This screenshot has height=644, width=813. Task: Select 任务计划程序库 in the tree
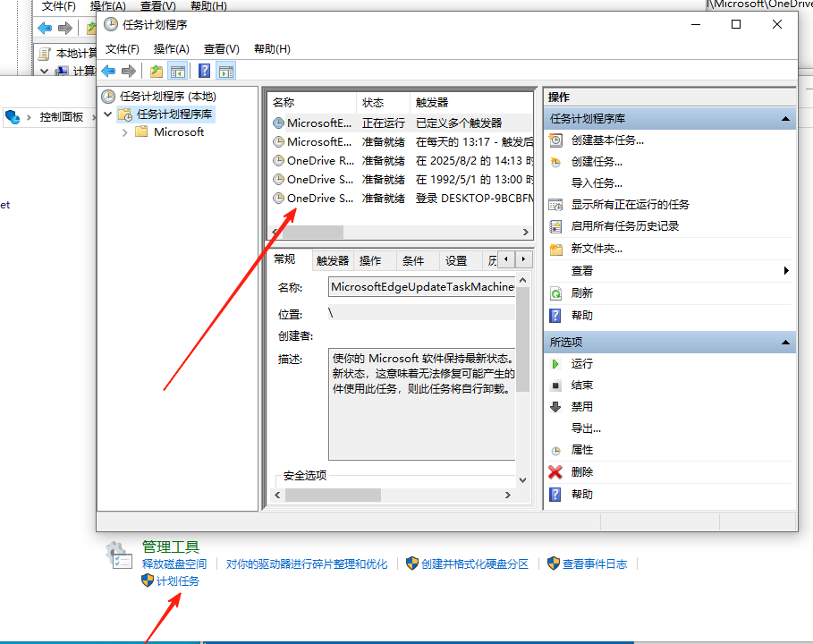[x=174, y=114]
